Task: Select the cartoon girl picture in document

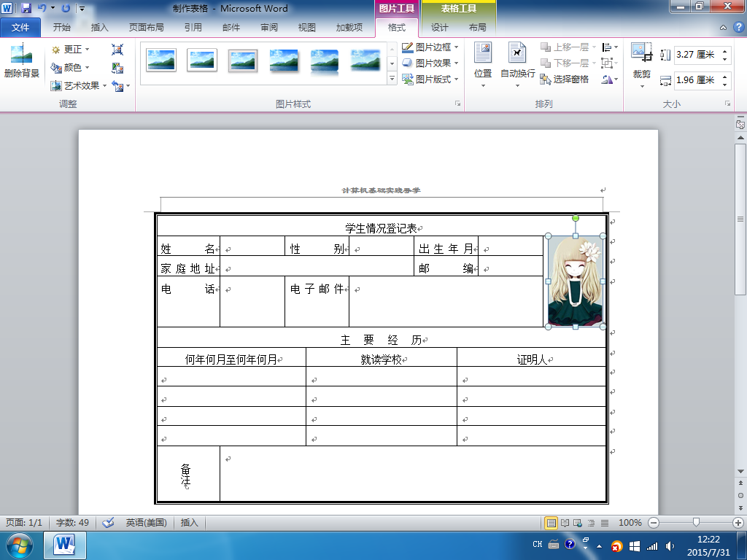Action: click(575, 281)
